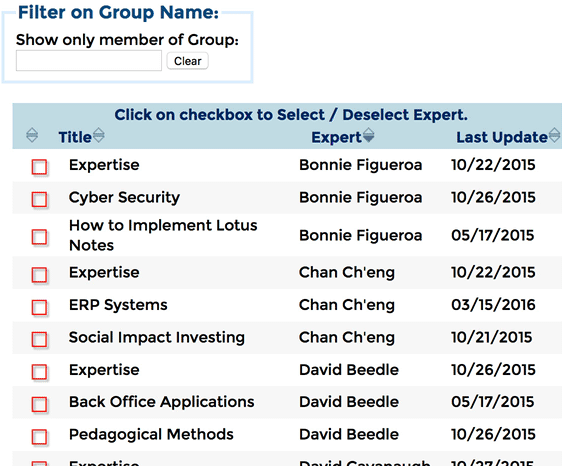Sort table by the Expert column header
The width and height of the screenshot is (562, 466).
336,137
